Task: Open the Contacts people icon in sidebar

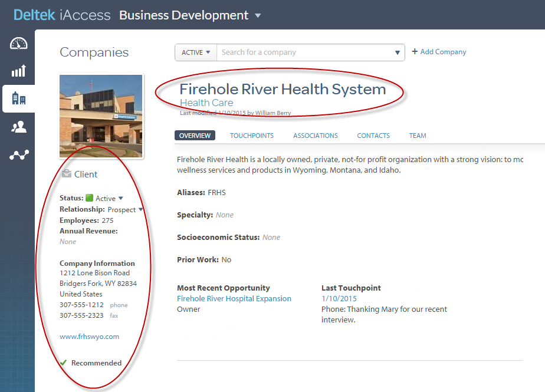Action: (19, 127)
